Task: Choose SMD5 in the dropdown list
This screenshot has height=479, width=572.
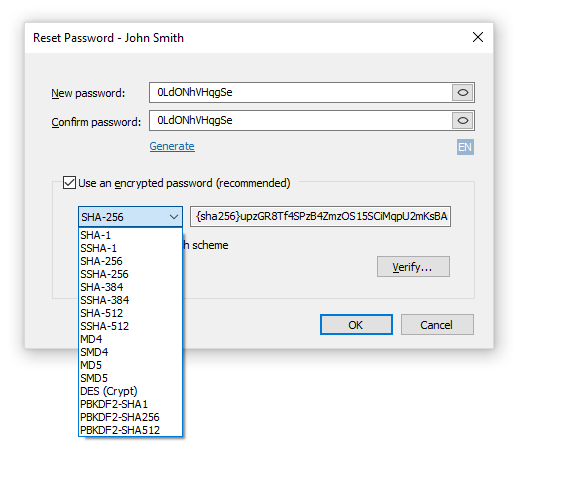Action: click(x=130, y=378)
